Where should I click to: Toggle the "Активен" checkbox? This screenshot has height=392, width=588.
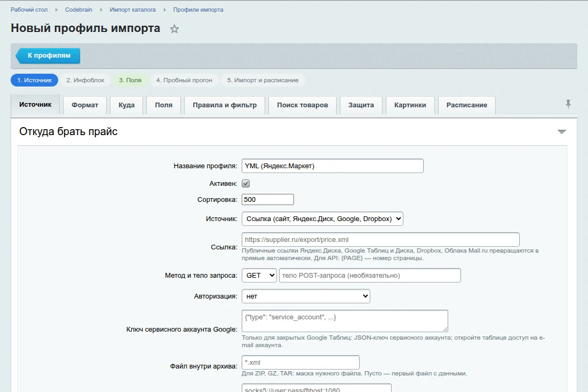[245, 184]
